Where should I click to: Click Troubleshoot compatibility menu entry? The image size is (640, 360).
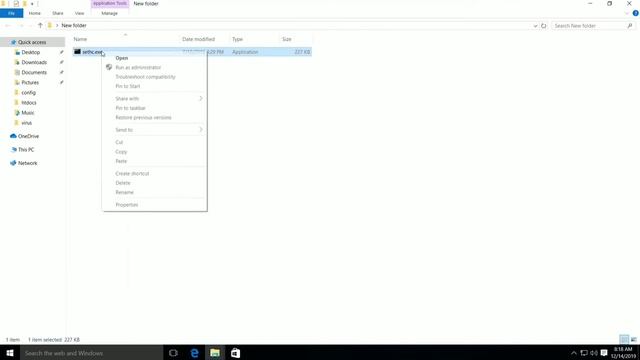(x=145, y=77)
